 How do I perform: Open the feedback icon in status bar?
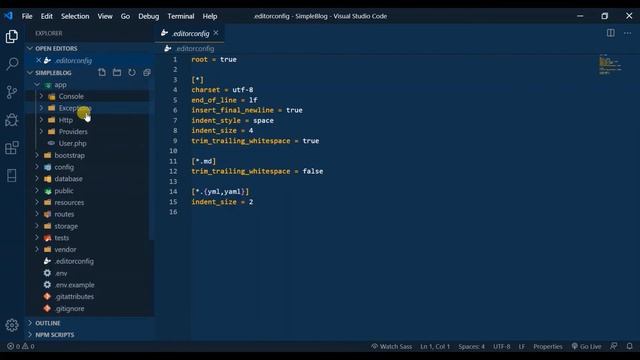(x=613, y=346)
